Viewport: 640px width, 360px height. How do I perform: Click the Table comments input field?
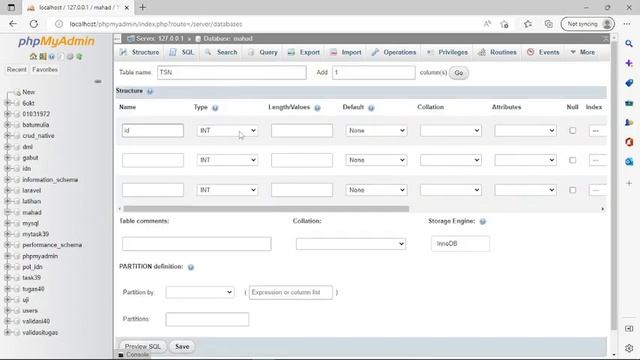coord(196,244)
